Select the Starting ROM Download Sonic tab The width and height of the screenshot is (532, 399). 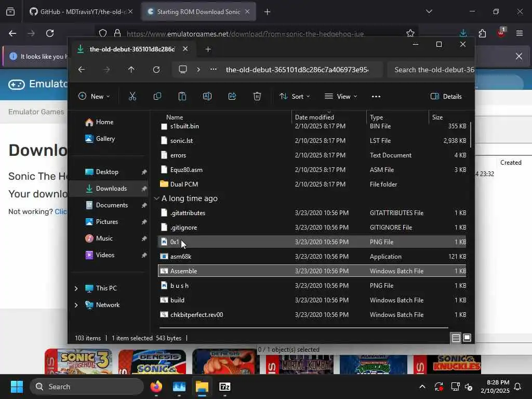(x=198, y=12)
